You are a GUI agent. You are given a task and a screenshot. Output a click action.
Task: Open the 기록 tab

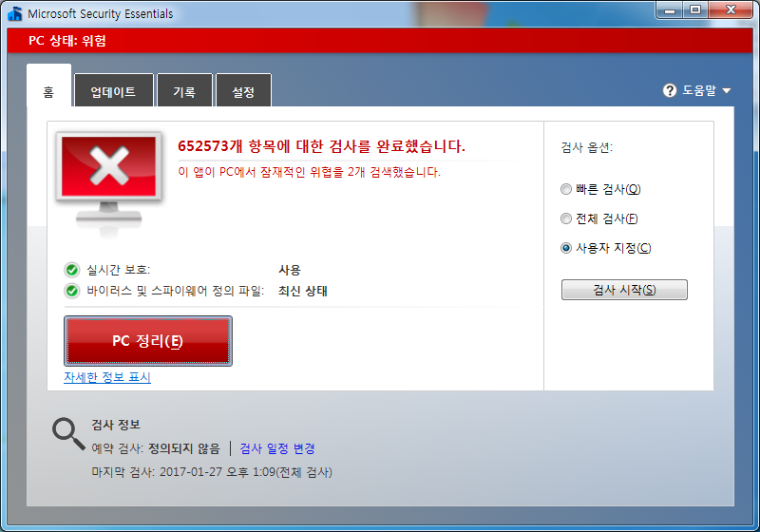click(184, 92)
